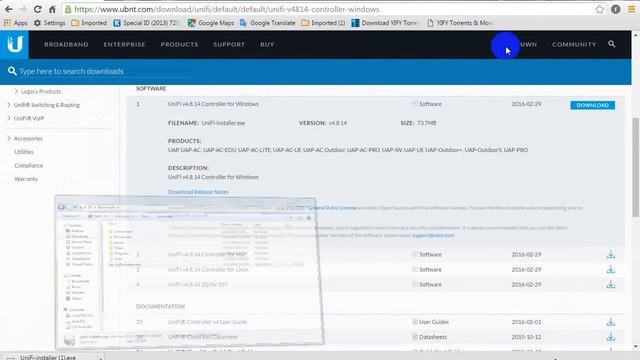Click the downloads search magnifier icon

[x=12, y=71]
